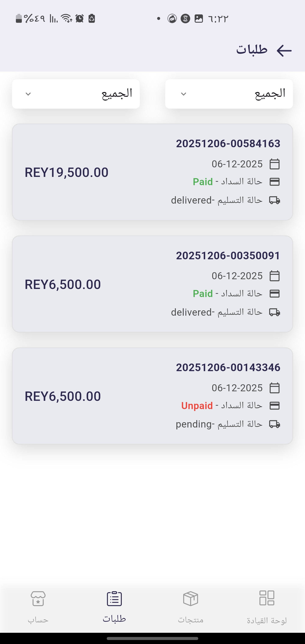Open the right الجميع filter dropdown

pos(229,94)
